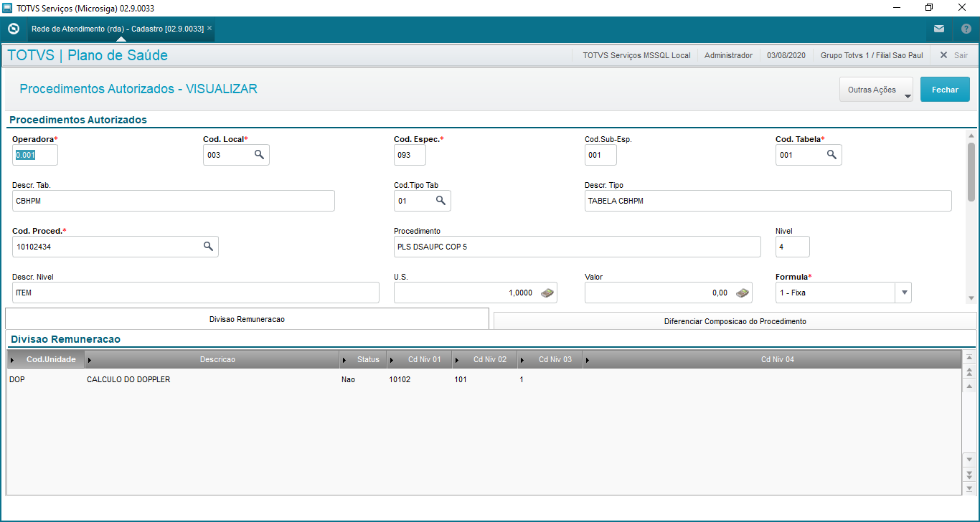Image resolution: width=980 pixels, height=522 pixels.
Task: Open lookup search for Cod. Proced.
Action: tap(208, 247)
